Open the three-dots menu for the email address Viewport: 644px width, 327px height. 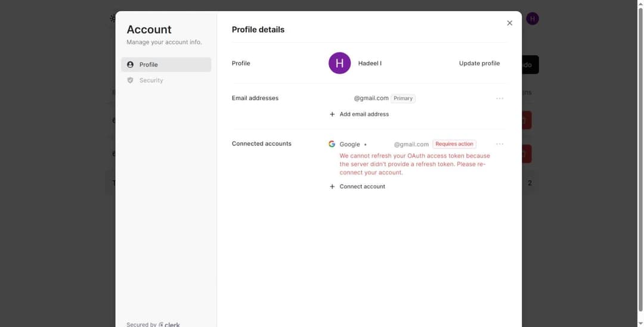500,98
